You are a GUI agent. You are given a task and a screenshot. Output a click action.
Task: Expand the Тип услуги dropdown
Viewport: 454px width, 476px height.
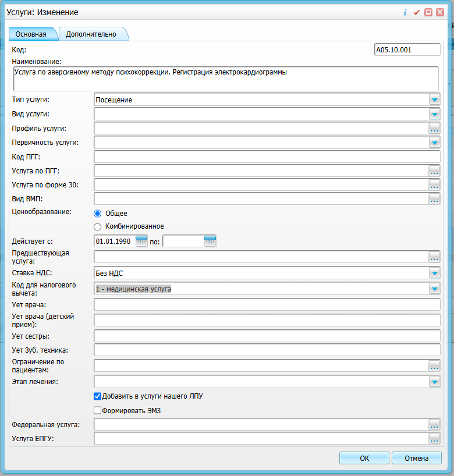click(x=434, y=100)
